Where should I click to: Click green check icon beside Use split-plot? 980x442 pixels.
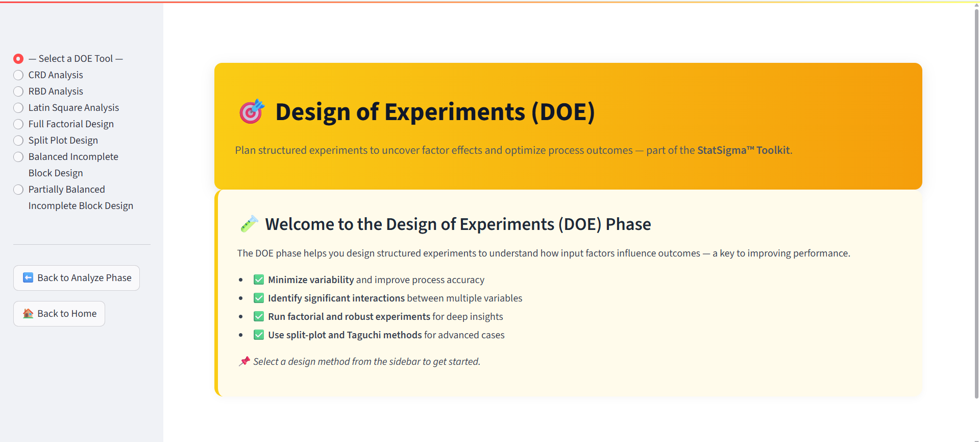point(259,335)
